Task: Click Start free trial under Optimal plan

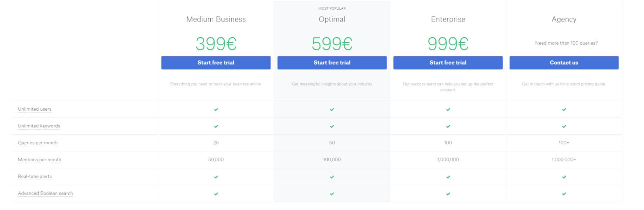Action: click(332, 63)
